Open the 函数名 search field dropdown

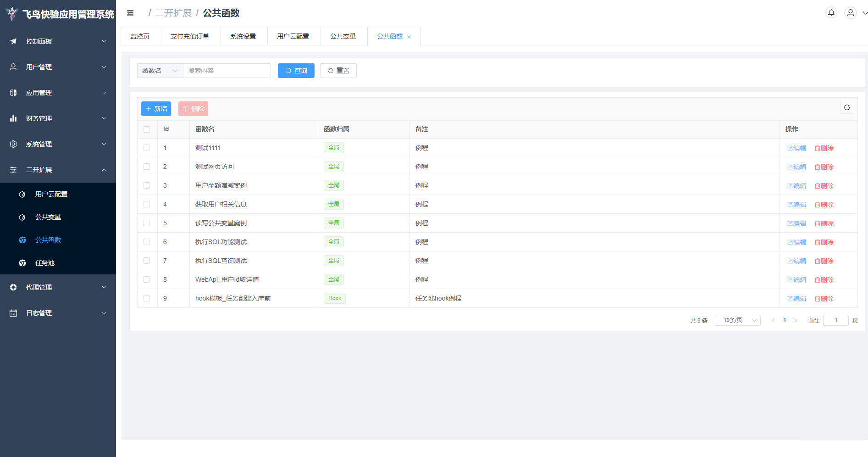click(x=160, y=71)
